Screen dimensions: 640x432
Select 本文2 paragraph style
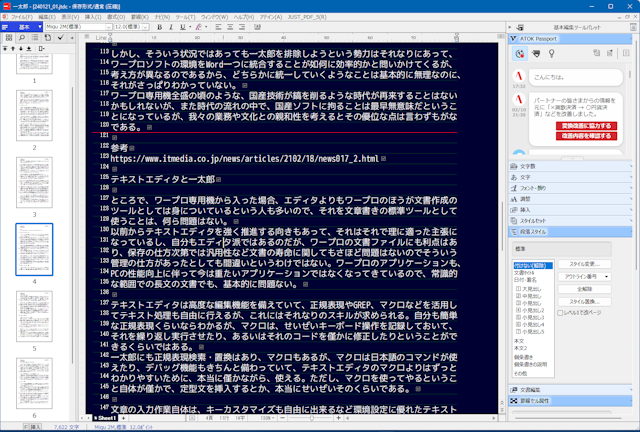520,348
